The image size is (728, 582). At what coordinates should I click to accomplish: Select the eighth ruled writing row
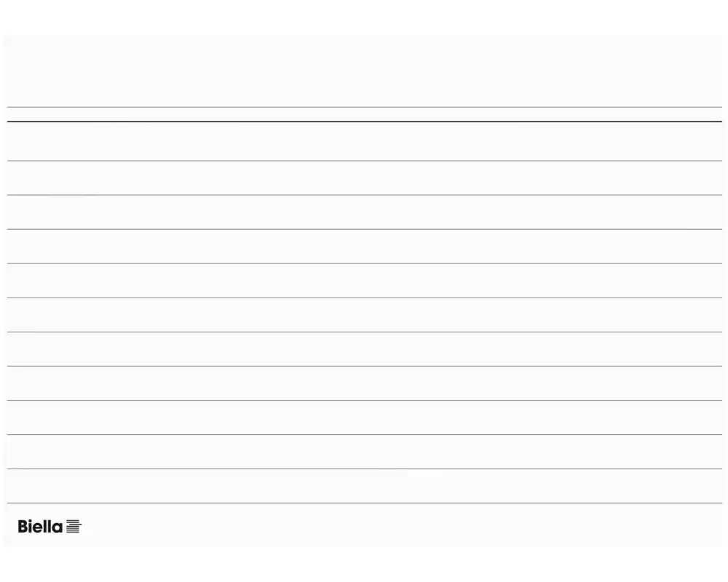[x=364, y=383]
